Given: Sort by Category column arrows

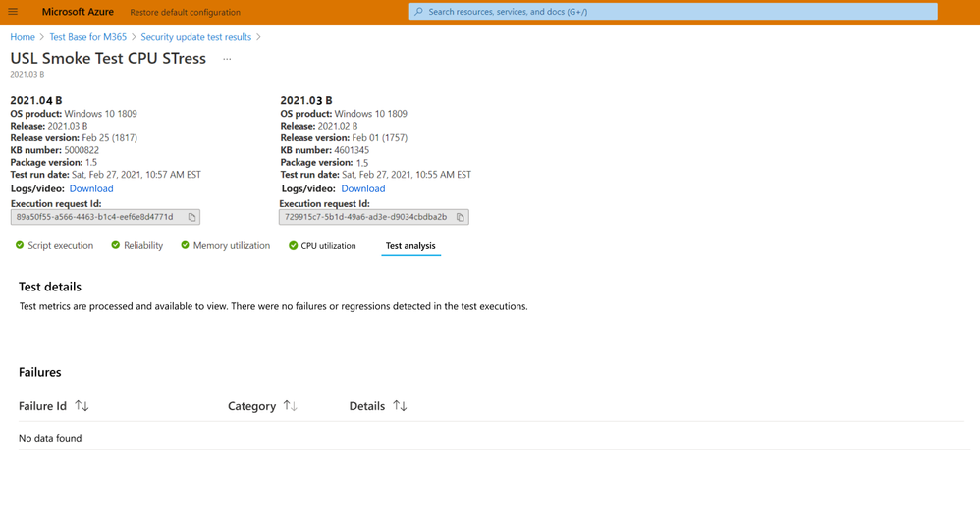Looking at the screenshot, I should point(290,406).
